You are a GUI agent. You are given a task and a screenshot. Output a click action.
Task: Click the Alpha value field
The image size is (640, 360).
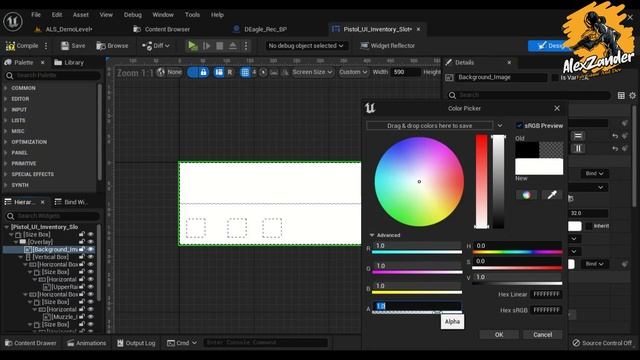(x=417, y=306)
